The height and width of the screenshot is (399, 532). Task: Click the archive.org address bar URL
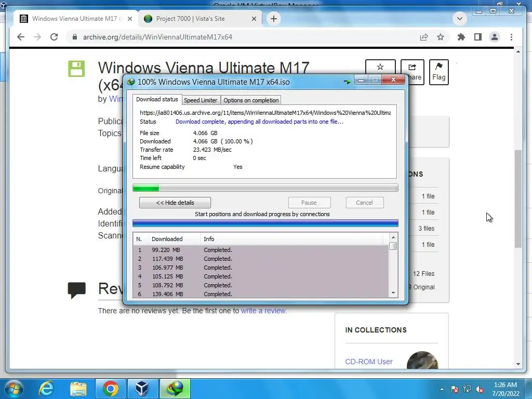click(158, 37)
